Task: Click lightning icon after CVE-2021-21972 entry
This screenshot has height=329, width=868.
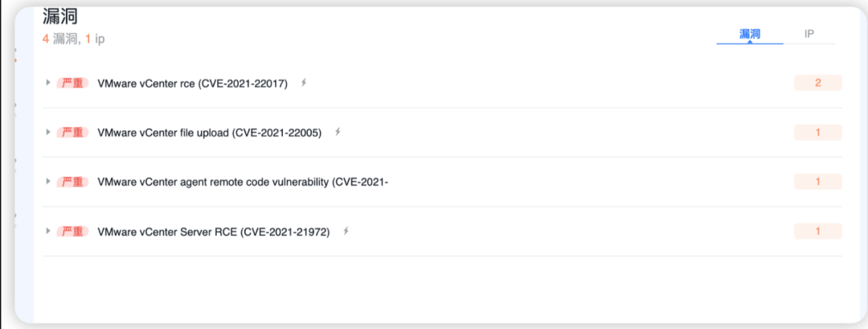Action: (x=346, y=232)
